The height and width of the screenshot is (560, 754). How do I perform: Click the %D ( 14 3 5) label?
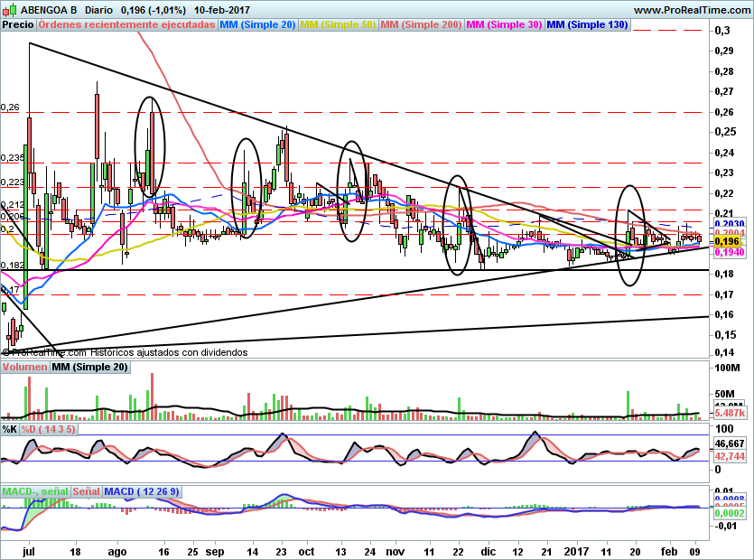point(48,429)
